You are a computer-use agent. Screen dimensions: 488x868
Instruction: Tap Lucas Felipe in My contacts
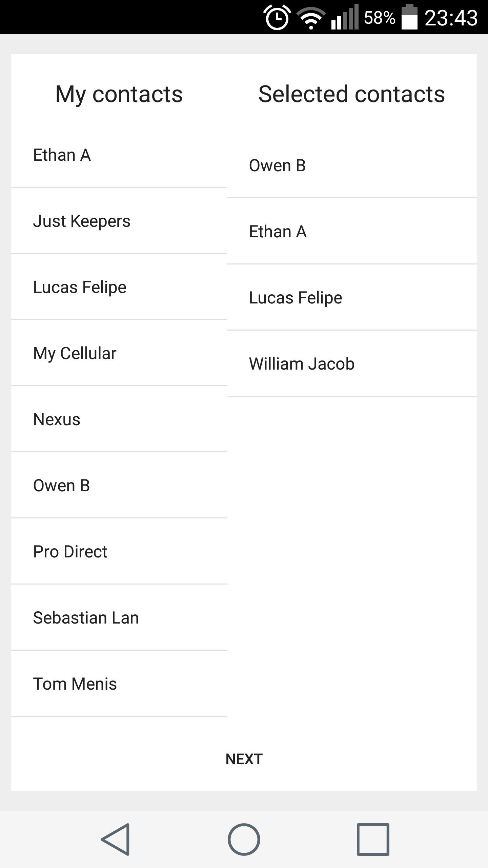coord(119,287)
